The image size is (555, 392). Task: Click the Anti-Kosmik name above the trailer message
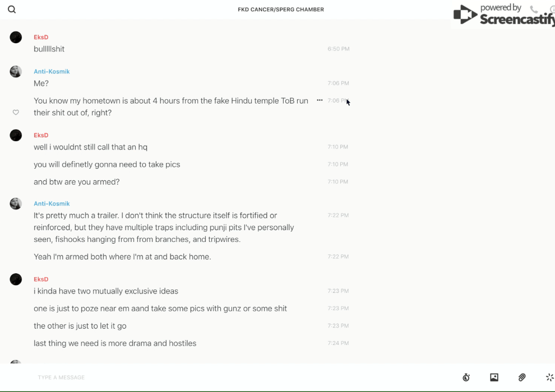click(52, 203)
